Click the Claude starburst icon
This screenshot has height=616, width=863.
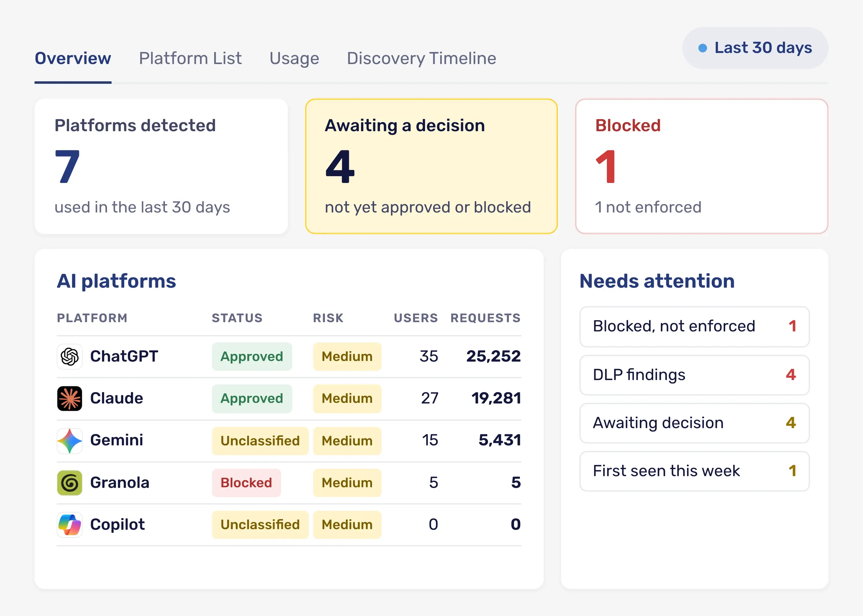click(69, 399)
